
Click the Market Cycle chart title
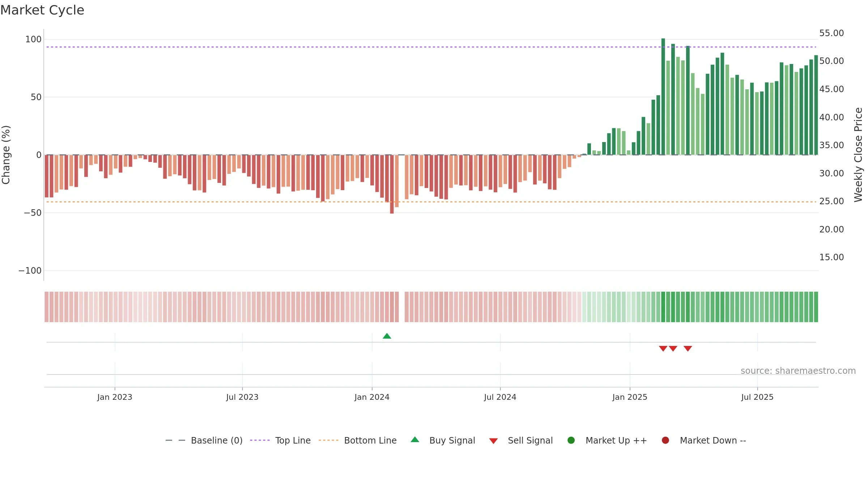click(x=42, y=10)
